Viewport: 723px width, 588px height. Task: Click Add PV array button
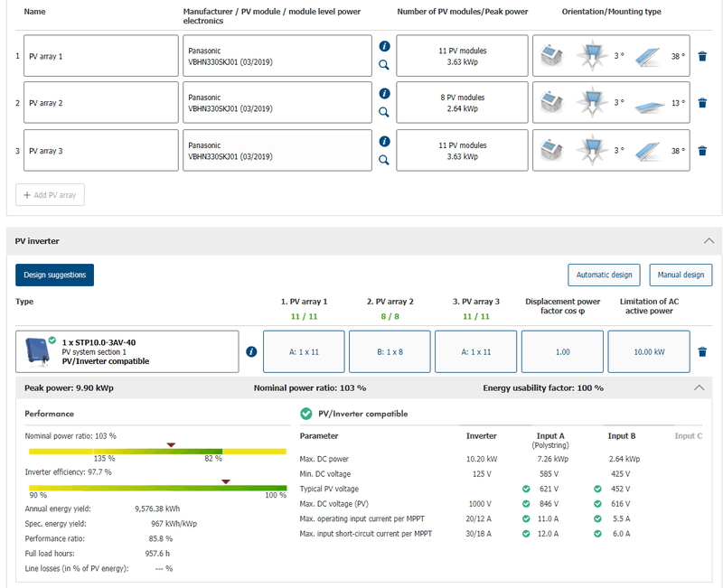(x=50, y=194)
